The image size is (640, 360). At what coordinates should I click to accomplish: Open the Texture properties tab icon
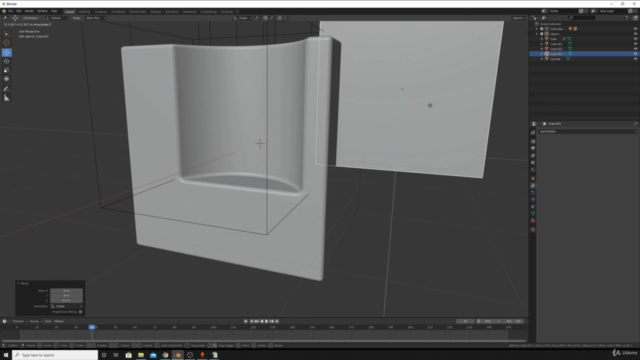click(x=533, y=229)
